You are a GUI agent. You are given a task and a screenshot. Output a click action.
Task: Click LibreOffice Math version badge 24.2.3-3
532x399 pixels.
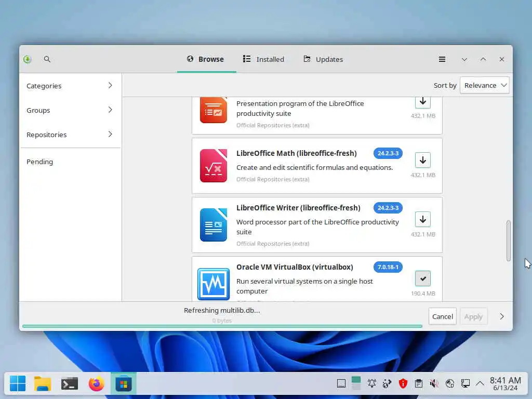pyautogui.click(x=388, y=153)
